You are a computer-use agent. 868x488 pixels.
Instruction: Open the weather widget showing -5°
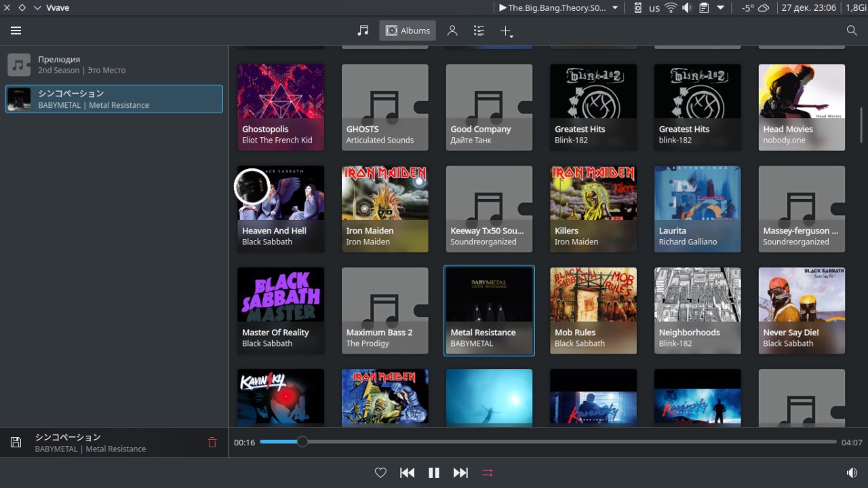click(x=755, y=8)
